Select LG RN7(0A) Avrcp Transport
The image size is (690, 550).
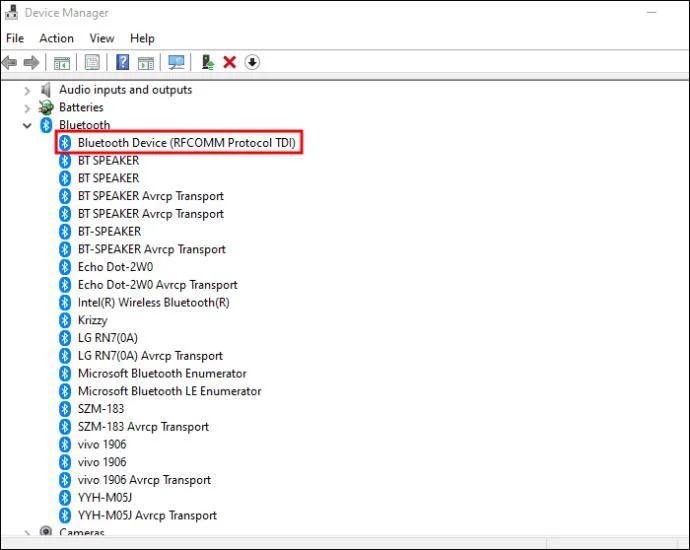[x=150, y=356]
